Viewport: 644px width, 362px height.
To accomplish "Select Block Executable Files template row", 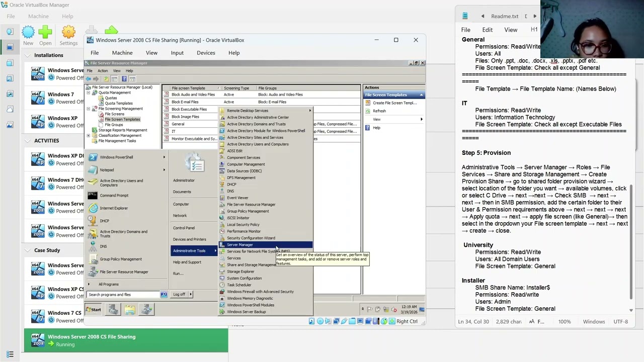I will [x=190, y=109].
